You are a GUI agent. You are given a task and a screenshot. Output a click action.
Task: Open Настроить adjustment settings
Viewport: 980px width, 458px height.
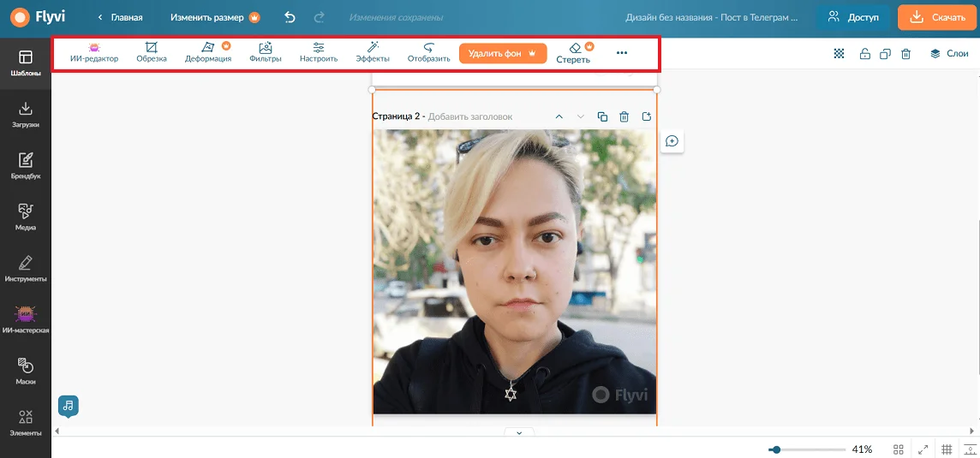319,52
